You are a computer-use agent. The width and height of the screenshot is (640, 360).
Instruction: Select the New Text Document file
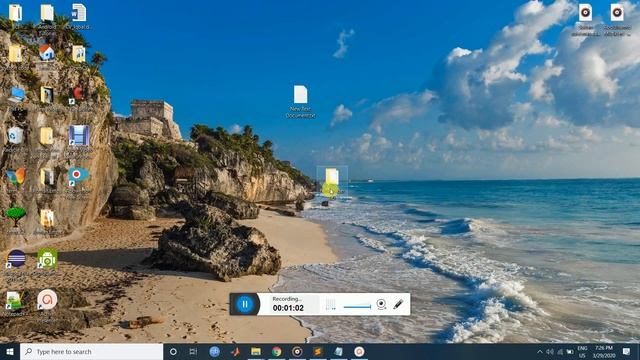pyautogui.click(x=300, y=102)
